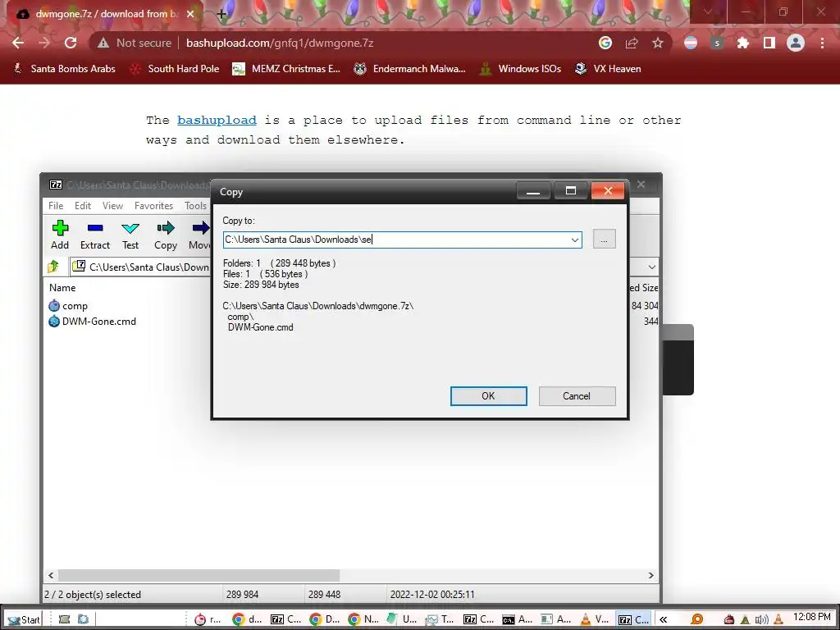This screenshot has width=840, height=630.
Task: Reload the bashupload page
Action: pyautogui.click(x=71, y=43)
